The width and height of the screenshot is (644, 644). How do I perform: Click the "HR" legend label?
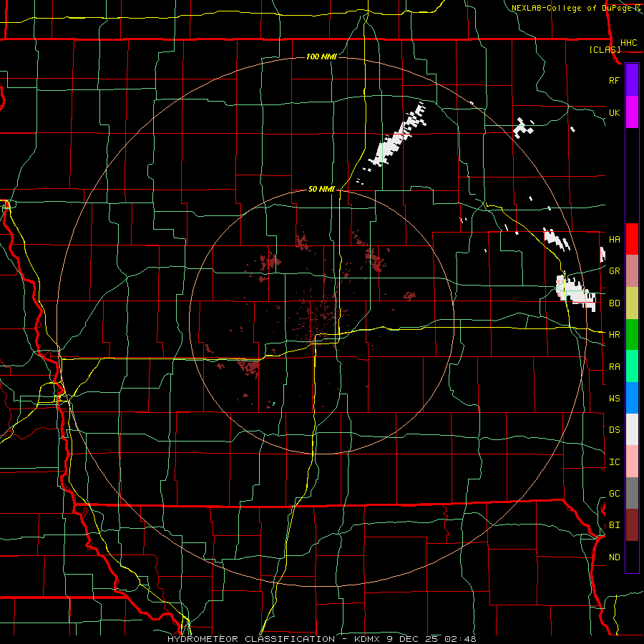coord(614,335)
